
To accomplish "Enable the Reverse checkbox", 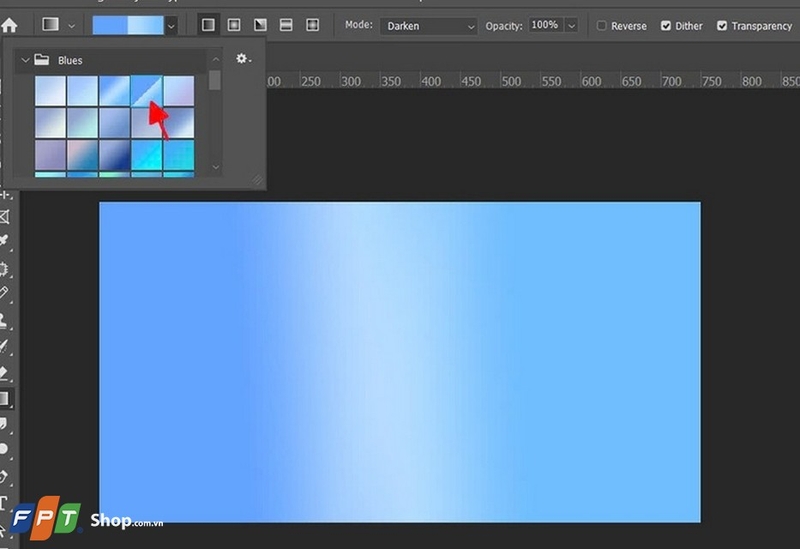I will click(602, 26).
